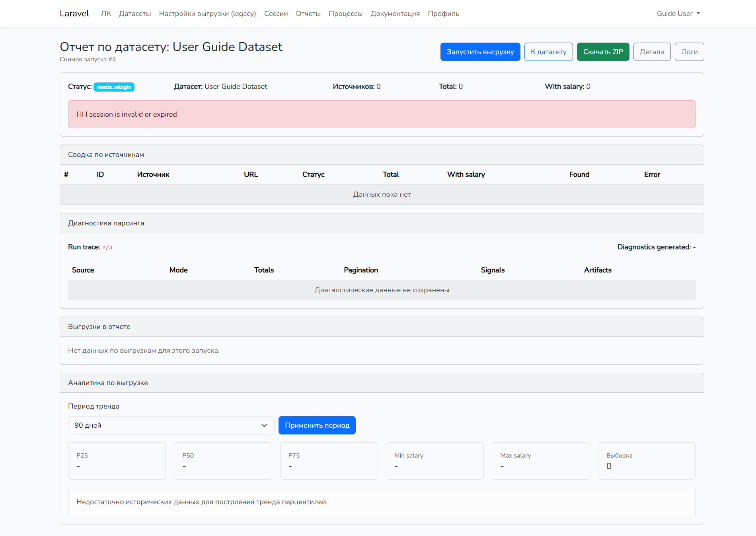756x536 pixels.
Task: Select Процессы in the top menu
Action: pos(345,14)
